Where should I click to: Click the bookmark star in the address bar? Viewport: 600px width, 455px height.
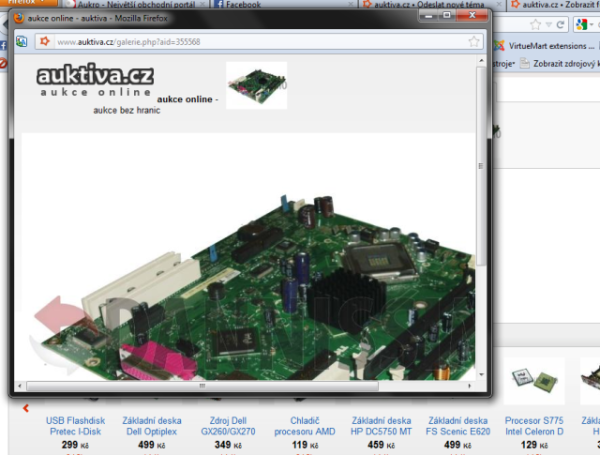(474, 42)
